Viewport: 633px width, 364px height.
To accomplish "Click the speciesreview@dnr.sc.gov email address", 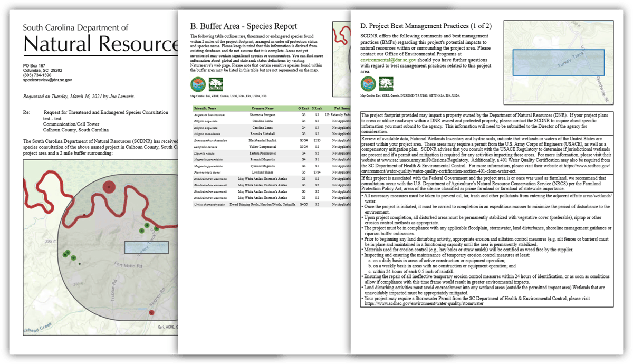I will (x=47, y=80).
